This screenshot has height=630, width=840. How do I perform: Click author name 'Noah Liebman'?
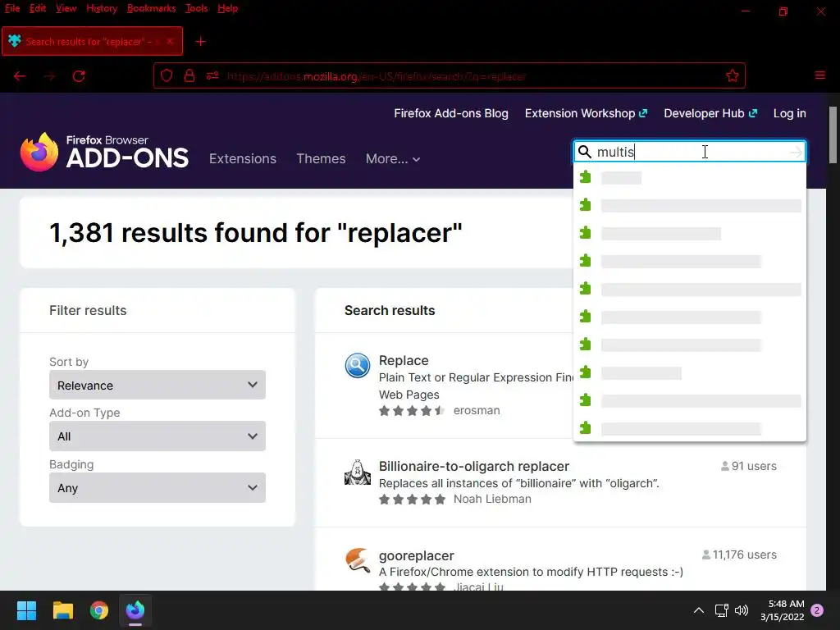pos(492,499)
